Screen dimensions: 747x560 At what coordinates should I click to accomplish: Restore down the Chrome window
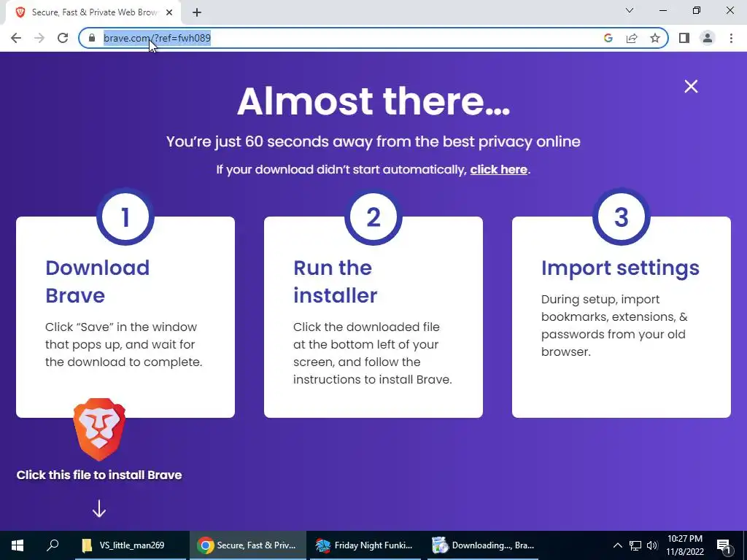(x=697, y=10)
